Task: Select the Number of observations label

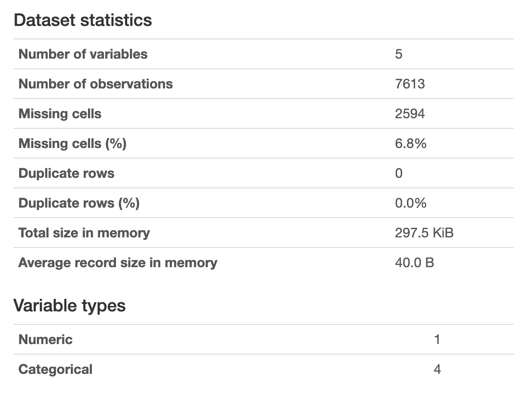Action: [x=95, y=84]
